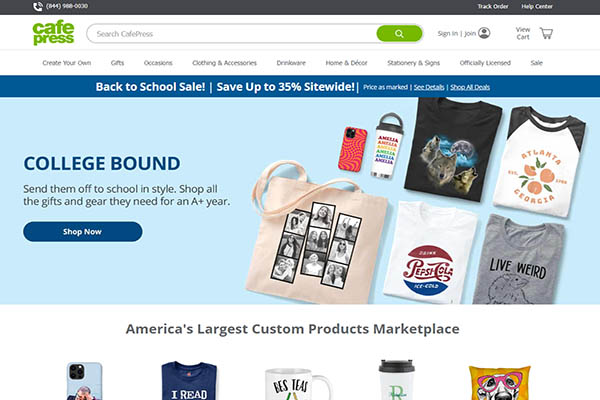This screenshot has width=600, height=400.
Task: Open the Create Your Own menu
Action: point(67,63)
